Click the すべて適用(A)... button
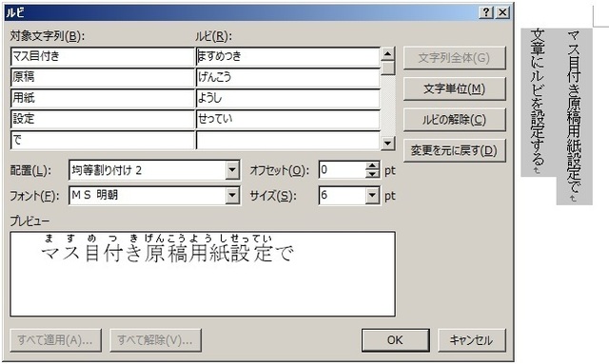Viewport: 609px width, 364px height. point(55,340)
